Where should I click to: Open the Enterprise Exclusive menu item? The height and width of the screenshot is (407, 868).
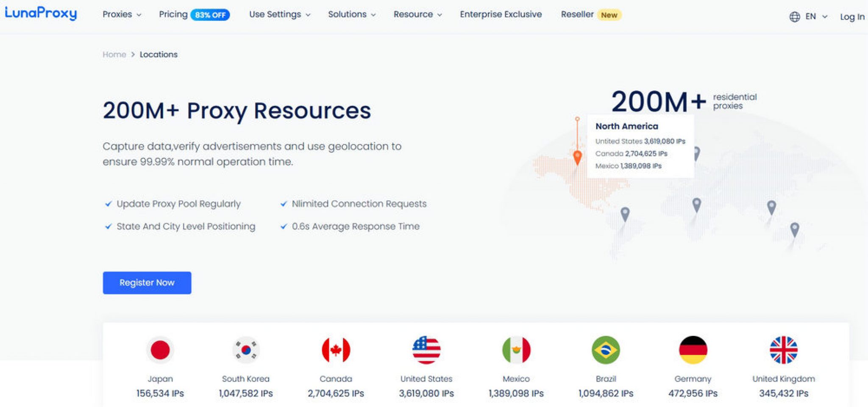[500, 14]
